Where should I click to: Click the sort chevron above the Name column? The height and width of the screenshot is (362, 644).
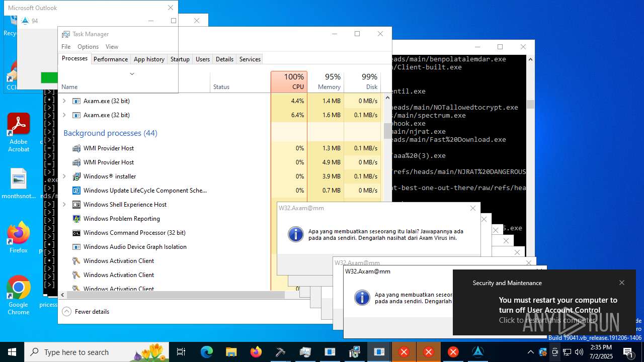click(132, 74)
